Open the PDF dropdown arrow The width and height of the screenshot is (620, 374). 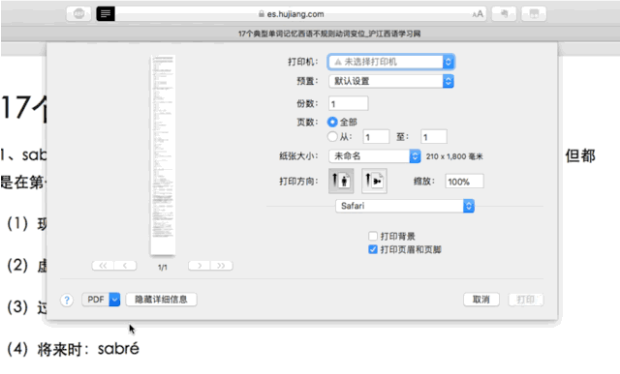(115, 300)
